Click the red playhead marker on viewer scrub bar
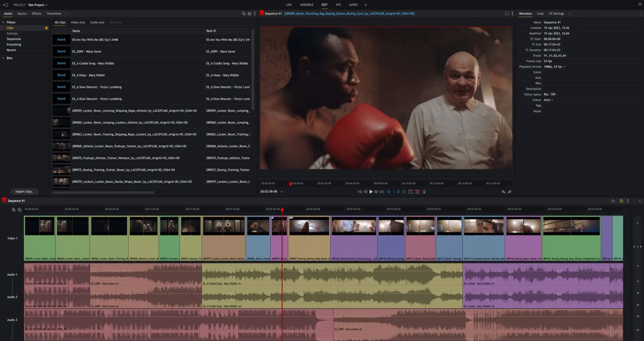644x341 pixels. click(291, 184)
